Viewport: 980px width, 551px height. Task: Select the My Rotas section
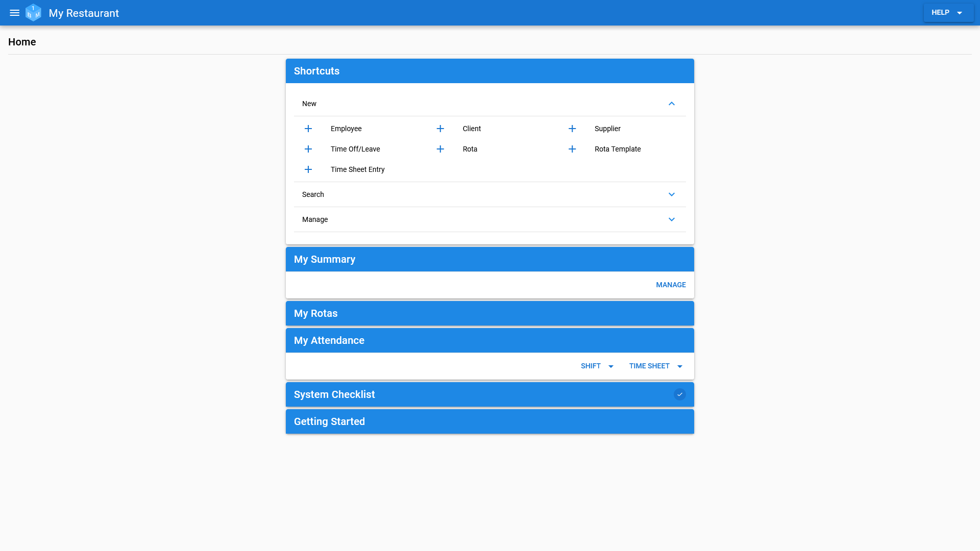tap(490, 313)
